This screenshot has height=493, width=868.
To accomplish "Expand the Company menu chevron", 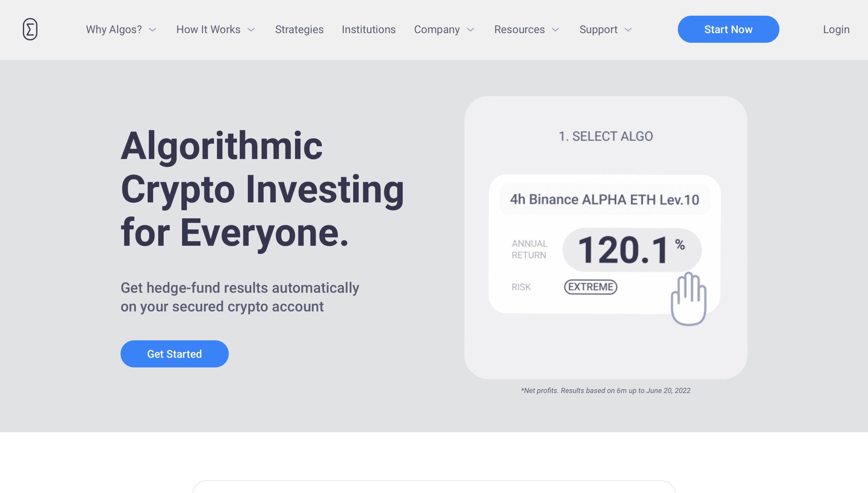I will coord(470,30).
